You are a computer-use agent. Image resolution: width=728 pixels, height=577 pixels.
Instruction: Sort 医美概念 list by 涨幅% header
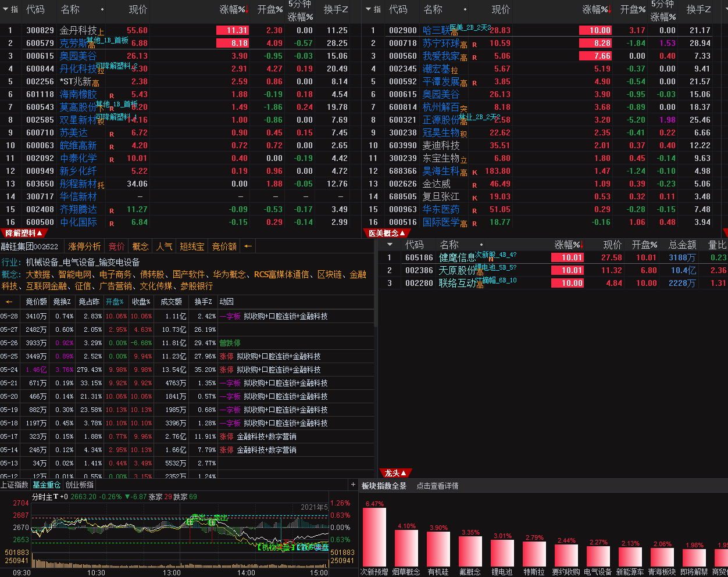[597, 10]
